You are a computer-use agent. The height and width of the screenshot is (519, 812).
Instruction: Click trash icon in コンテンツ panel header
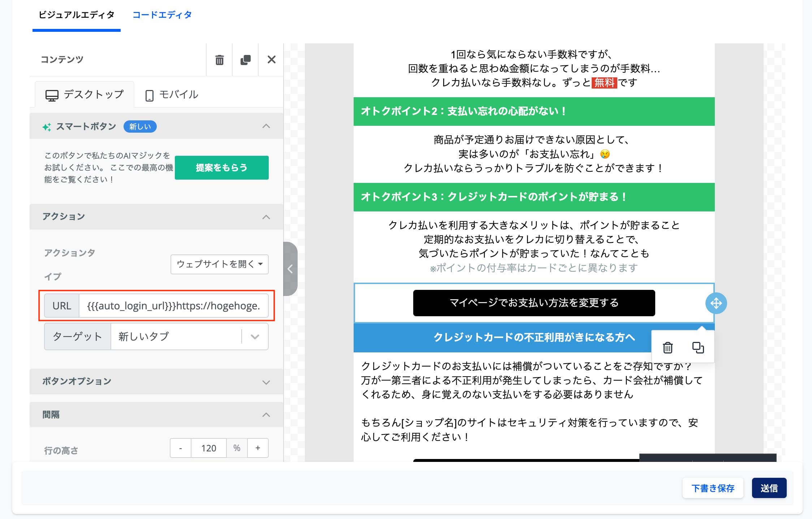219,60
